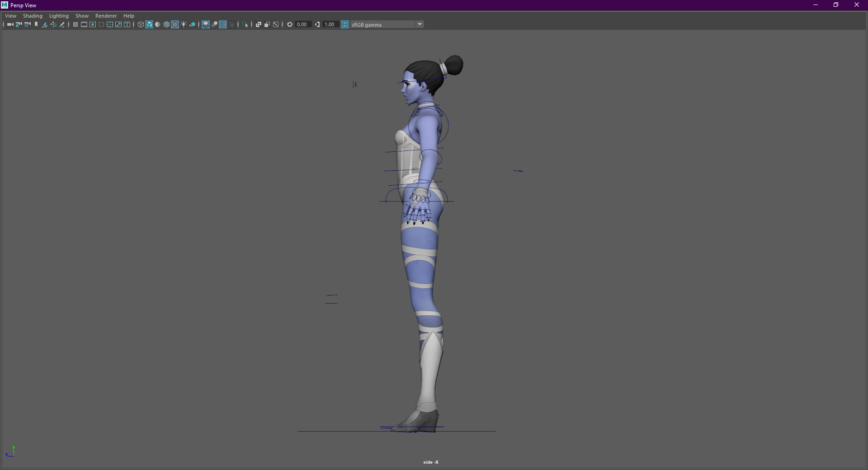Click the Grease Pencil icon
868x470 pixels.
coord(62,24)
